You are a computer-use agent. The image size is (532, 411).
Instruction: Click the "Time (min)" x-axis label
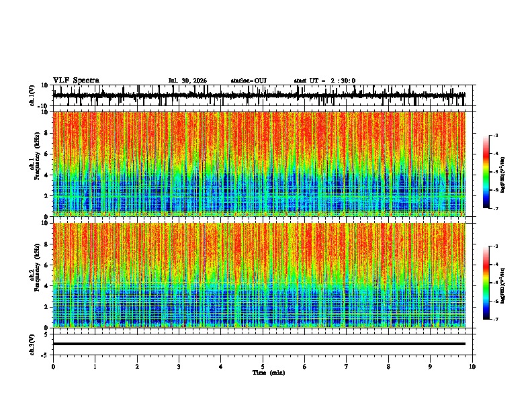click(269, 373)
